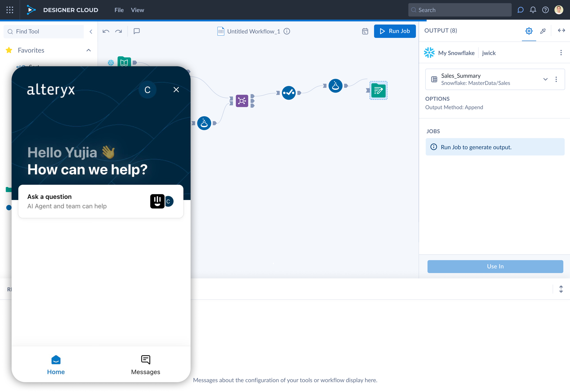
Task: Expand the results panel with arrows icon
Action: pyautogui.click(x=561, y=289)
